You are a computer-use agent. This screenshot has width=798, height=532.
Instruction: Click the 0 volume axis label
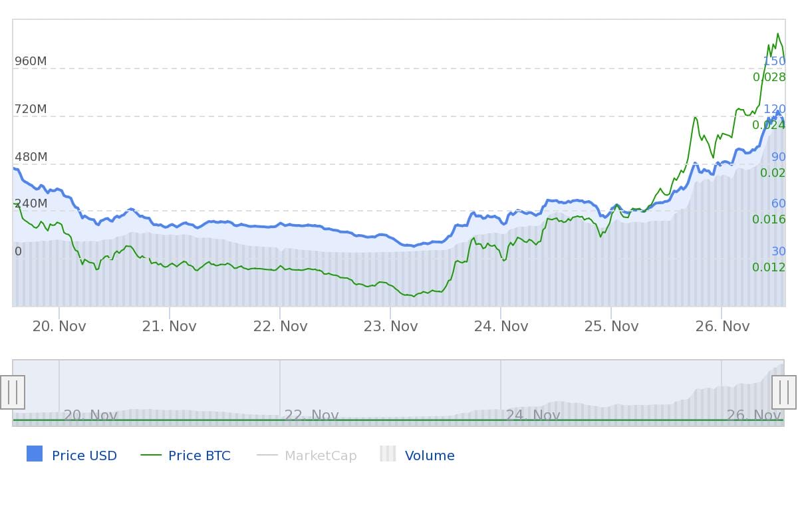(19, 251)
